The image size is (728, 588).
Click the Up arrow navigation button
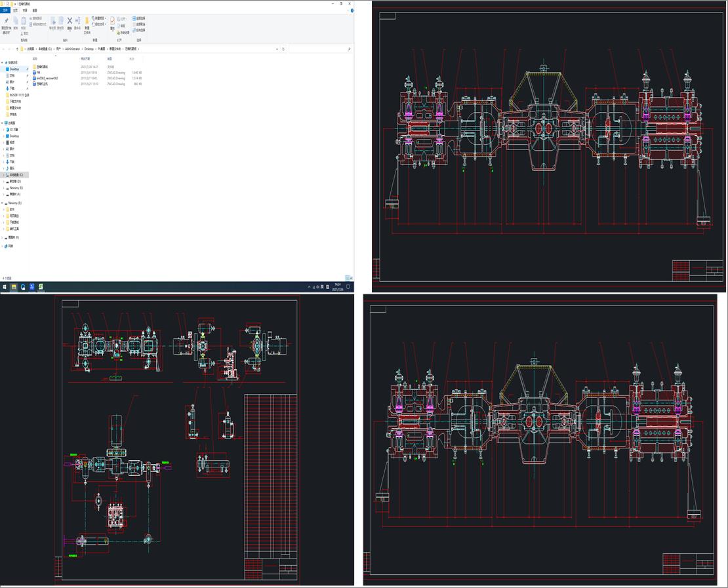(16, 49)
